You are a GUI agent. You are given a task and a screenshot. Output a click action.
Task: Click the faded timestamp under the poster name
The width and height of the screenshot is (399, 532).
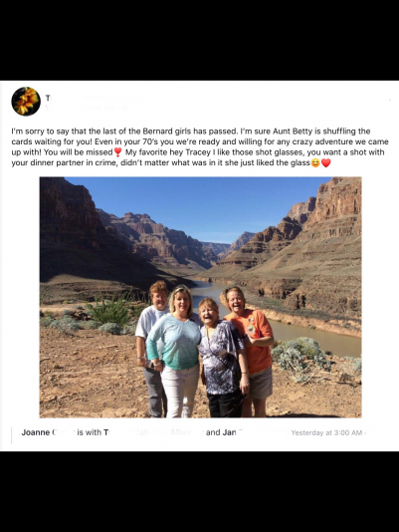point(82,108)
